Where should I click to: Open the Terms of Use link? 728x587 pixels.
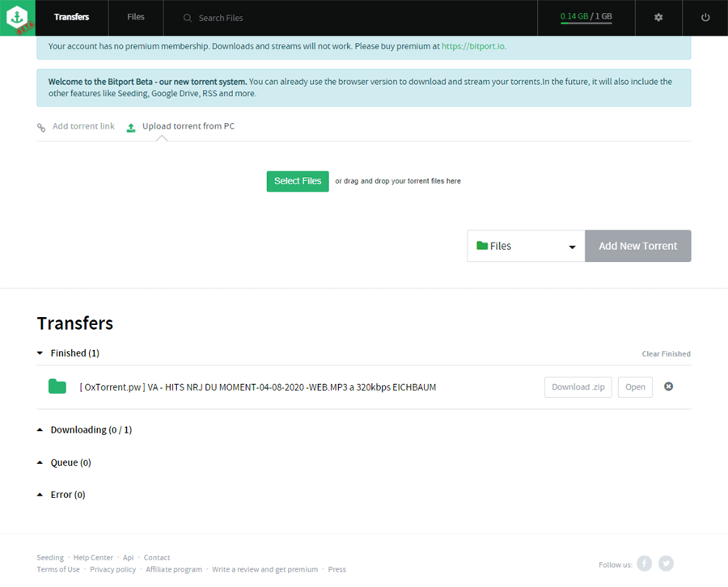pos(58,569)
